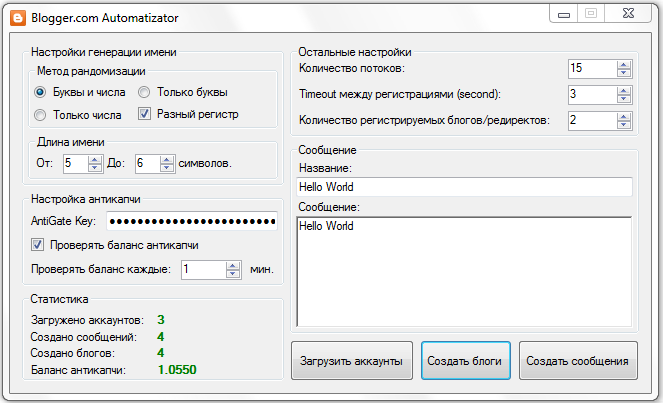Increase balance check interval minutes

coord(233,266)
